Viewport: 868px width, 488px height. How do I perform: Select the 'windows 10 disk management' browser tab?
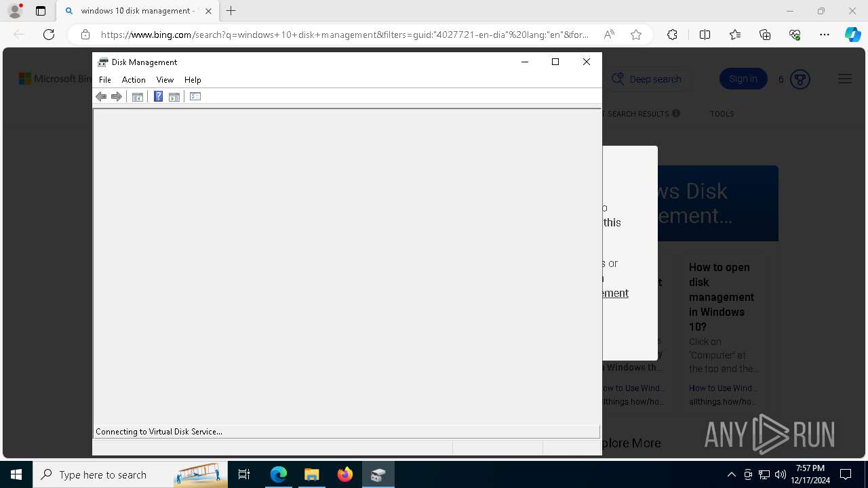(x=138, y=11)
